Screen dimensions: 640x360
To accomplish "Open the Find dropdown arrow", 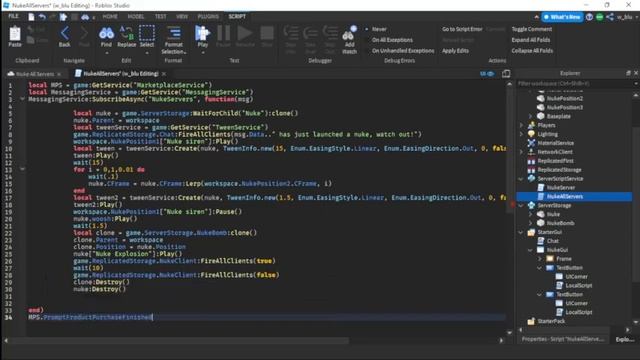I will pyautogui.click(x=106, y=53).
